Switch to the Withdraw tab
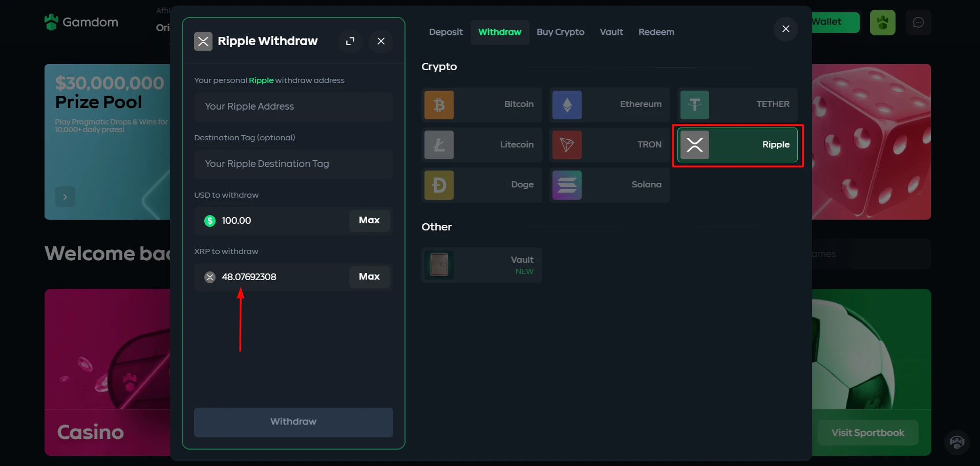980x466 pixels. click(x=500, y=32)
